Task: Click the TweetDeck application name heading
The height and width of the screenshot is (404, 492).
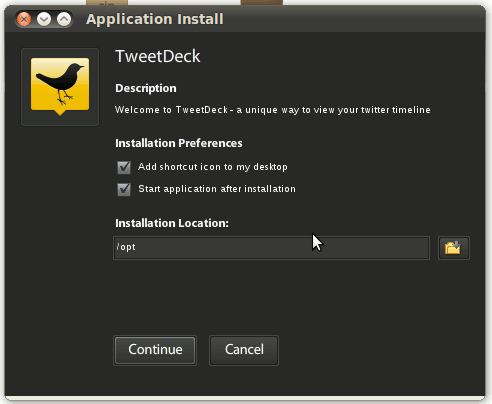Action: (x=158, y=56)
